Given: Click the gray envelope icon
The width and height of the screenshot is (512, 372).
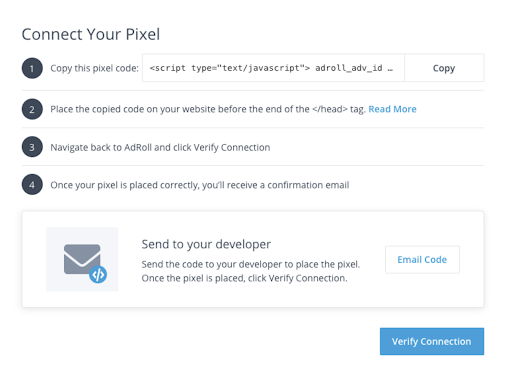Looking at the screenshot, I should tap(82, 259).
